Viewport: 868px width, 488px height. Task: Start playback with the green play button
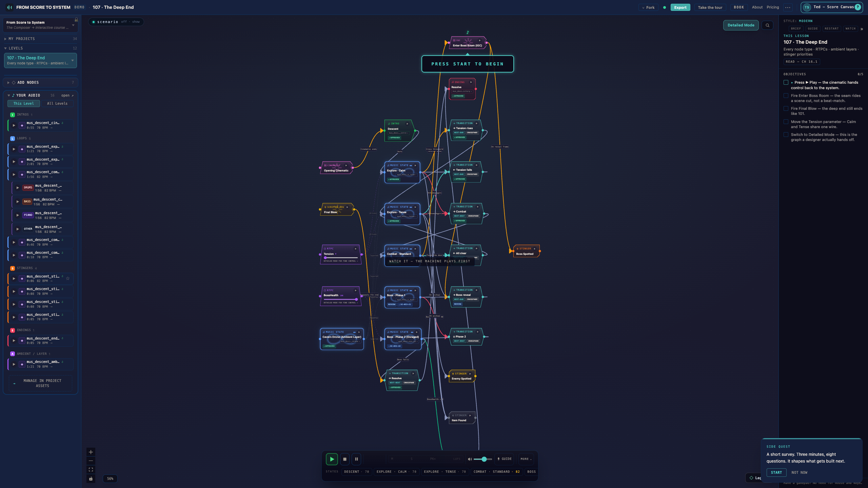tap(332, 459)
